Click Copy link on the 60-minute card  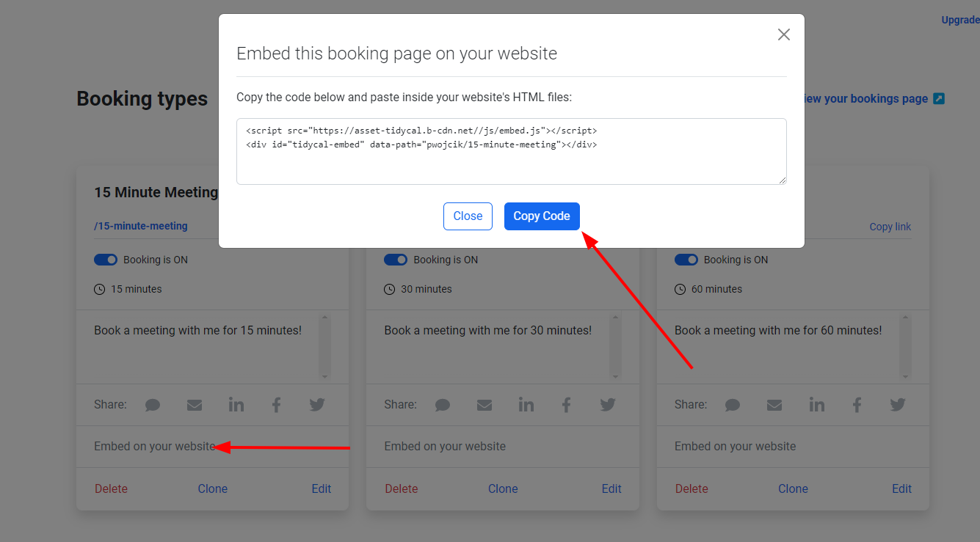pos(890,227)
